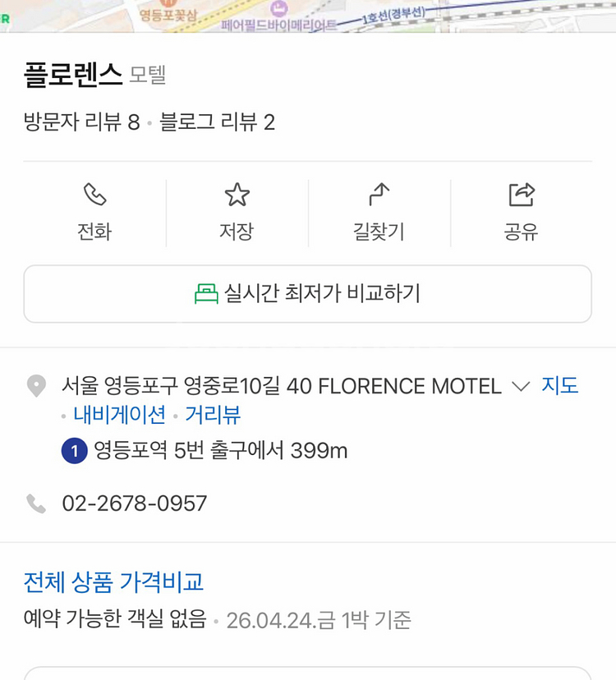This screenshot has height=680, width=616.
Task: Expand the address details chevron
Action: [x=521, y=386]
